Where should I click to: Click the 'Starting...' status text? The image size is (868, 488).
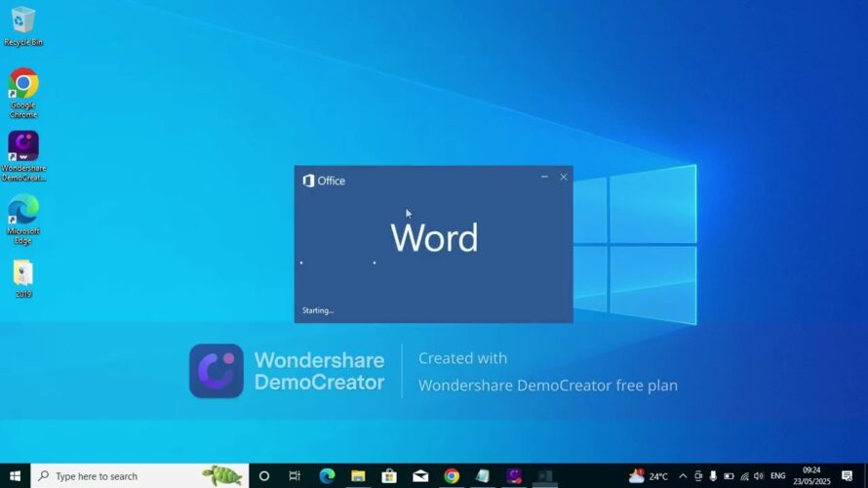point(318,310)
